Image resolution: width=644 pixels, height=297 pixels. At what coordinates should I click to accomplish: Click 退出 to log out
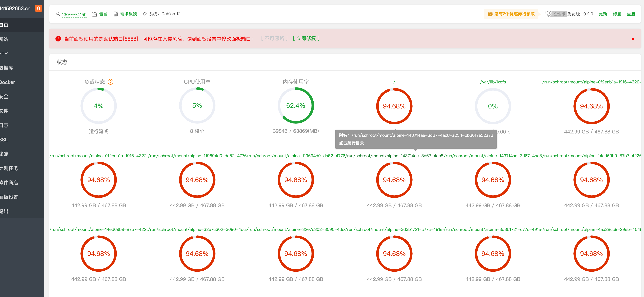click(22, 211)
